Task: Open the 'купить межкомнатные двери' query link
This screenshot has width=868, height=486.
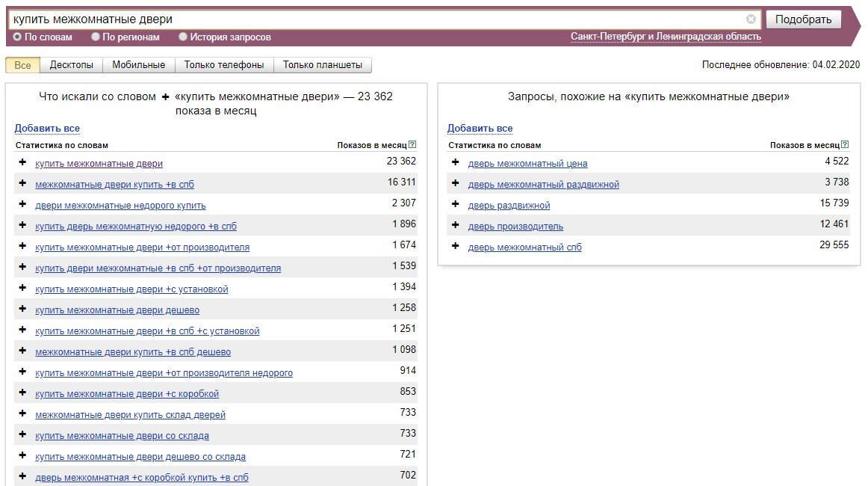Action: 99,164
